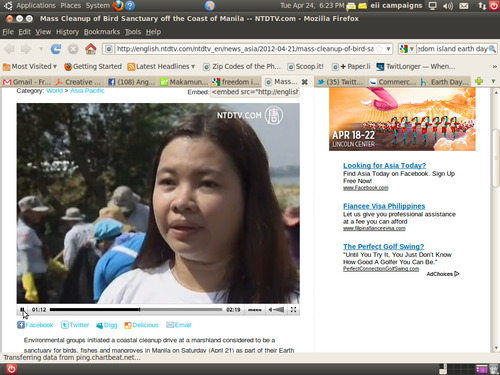Mute the video using the speaker icon
This screenshot has width=500, height=375.
(270, 310)
